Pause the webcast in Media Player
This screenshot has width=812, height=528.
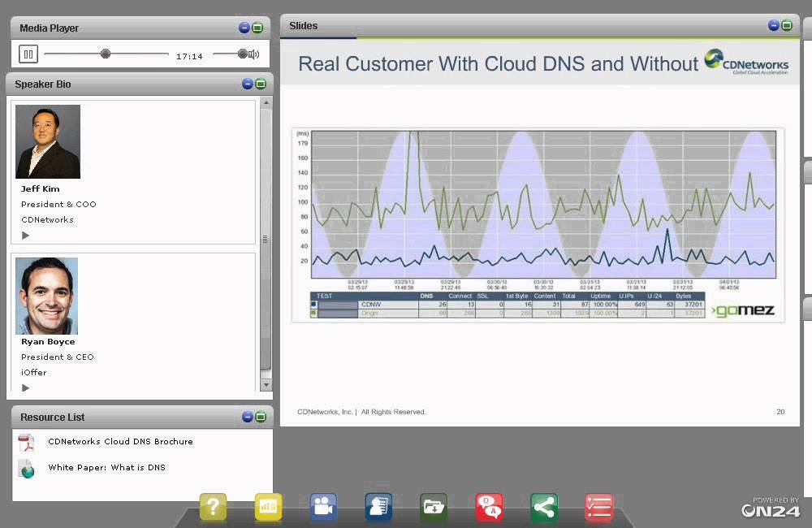[x=28, y=54]
